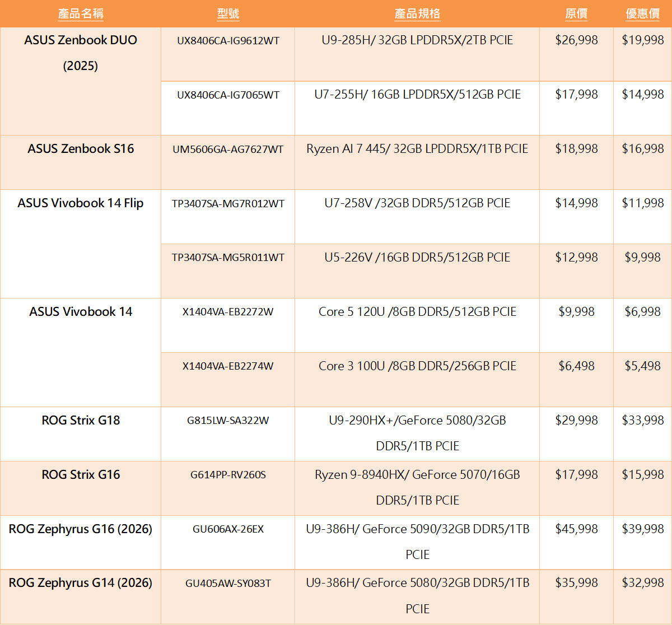This screenshot has height=625, width=672.
Task: Select the ASUS Vivobook 14 Flip product name
Action: click(81, 203)
